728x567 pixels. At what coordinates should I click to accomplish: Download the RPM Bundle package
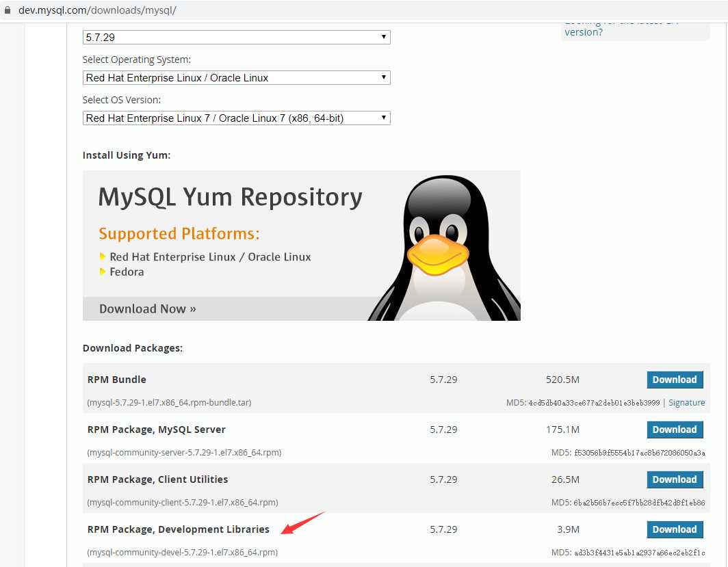pyautogui.click(x=675, y=380)
